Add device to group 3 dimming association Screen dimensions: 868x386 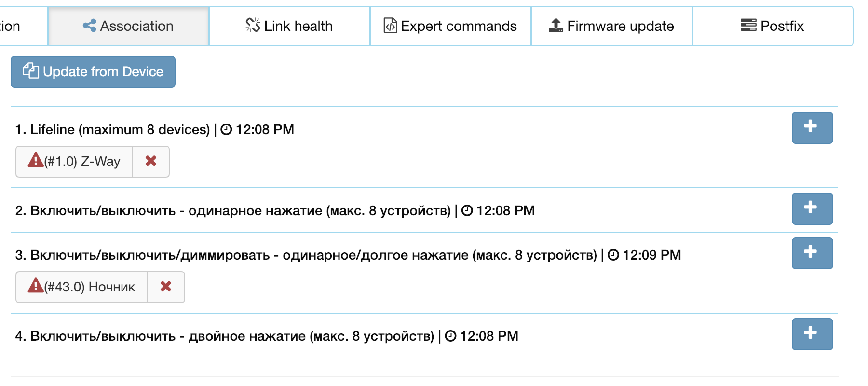(812, 253)
